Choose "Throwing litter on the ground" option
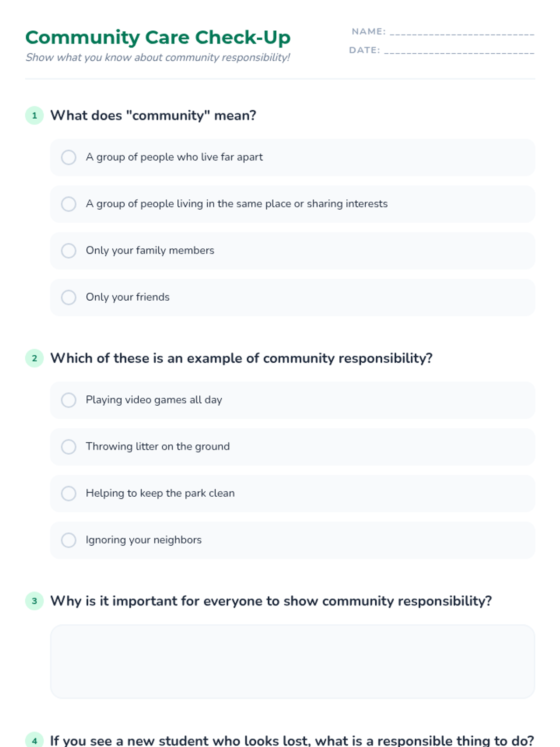Image resolution: width=560 pixels, height=747 pixels. coord(69,447)
